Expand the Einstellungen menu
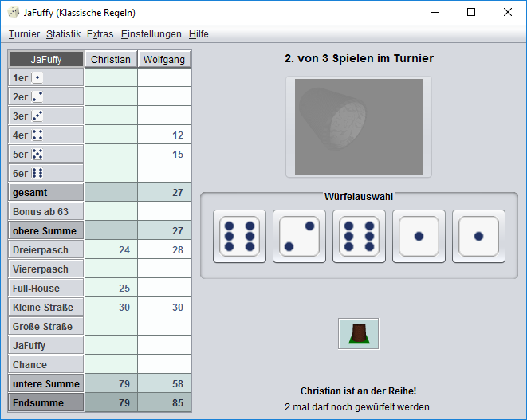 [151, 34]
